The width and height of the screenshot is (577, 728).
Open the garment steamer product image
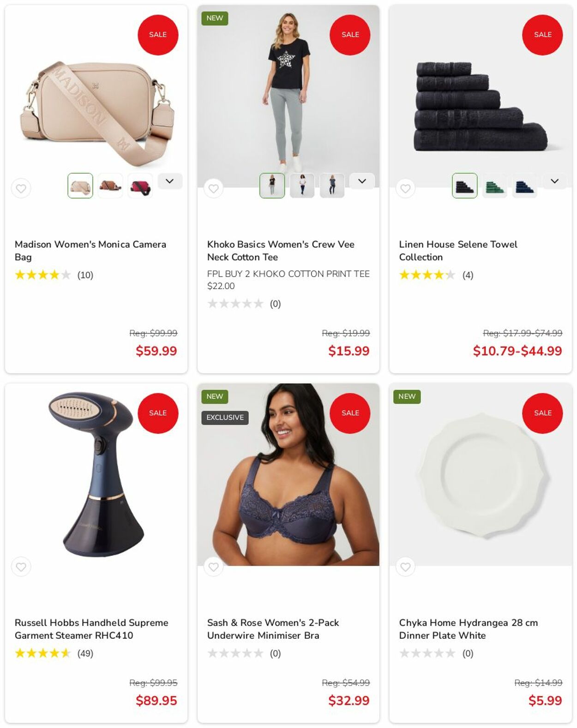[96, 474]
